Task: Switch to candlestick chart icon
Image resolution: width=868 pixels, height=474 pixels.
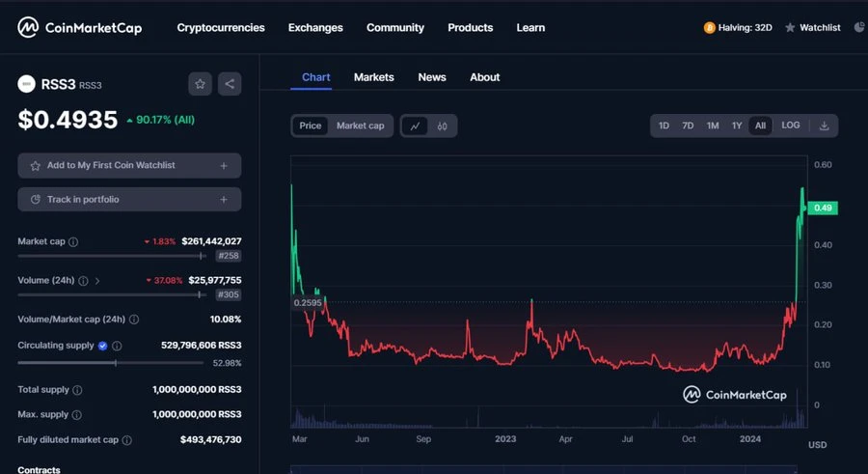Action: click(x=442, y=125)
